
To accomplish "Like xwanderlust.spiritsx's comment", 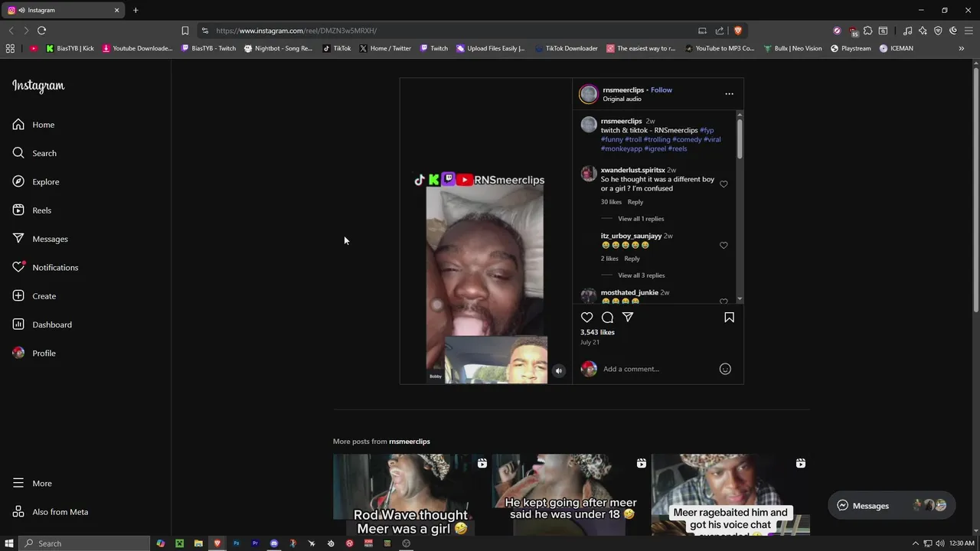I will tap(724, 184).
